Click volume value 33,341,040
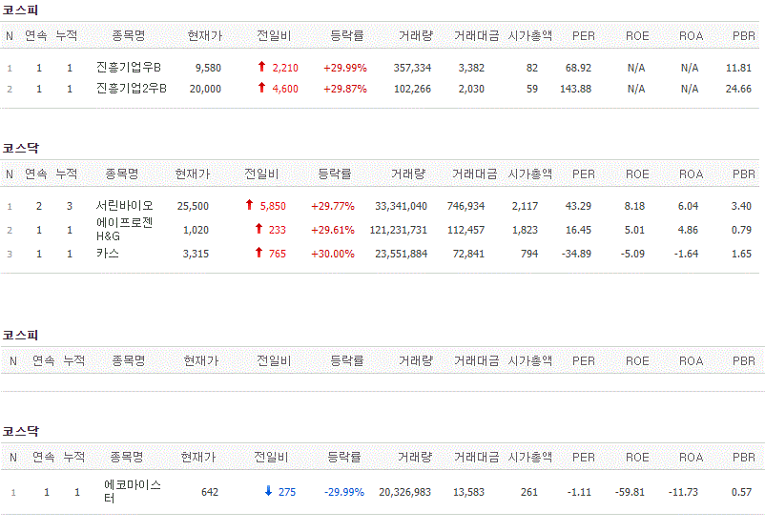The image size is (765, 532). pos(401,206)
